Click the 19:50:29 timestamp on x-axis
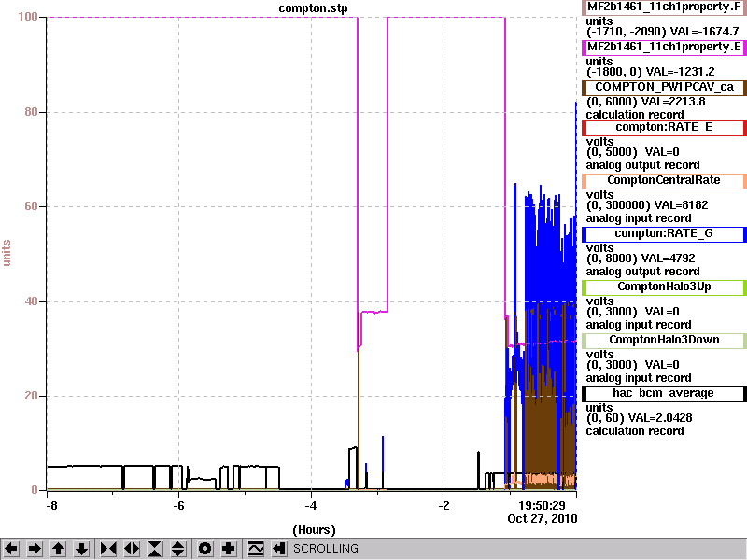Image resolution: width=747 pixels, height=560 pixels. click(542, 505)
